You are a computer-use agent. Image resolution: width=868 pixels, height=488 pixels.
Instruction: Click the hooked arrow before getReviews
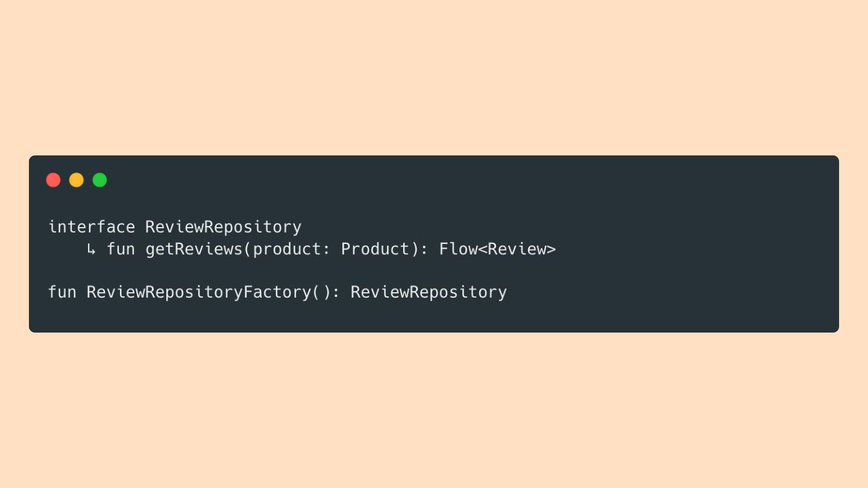click(x=91, y=249)
